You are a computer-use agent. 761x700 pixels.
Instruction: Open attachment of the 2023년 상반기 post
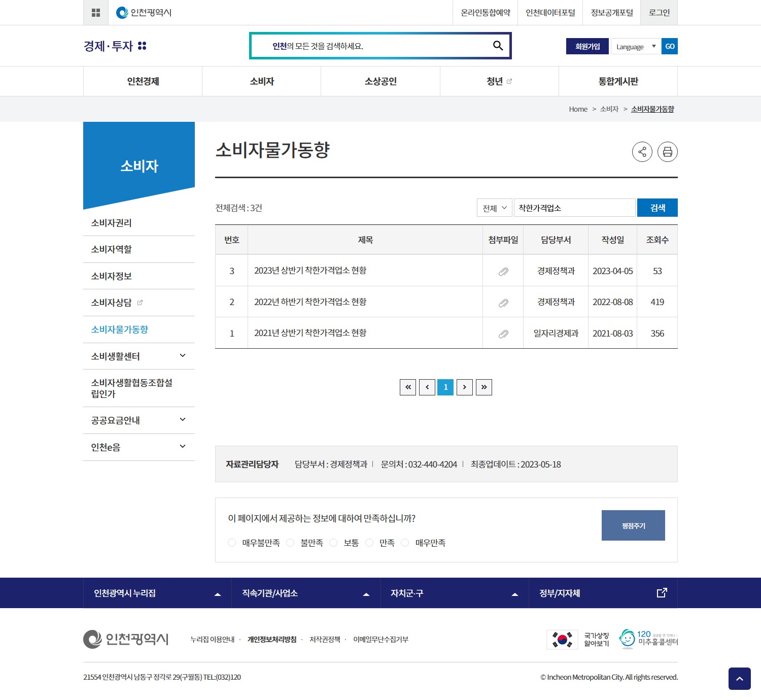[503, 272]
